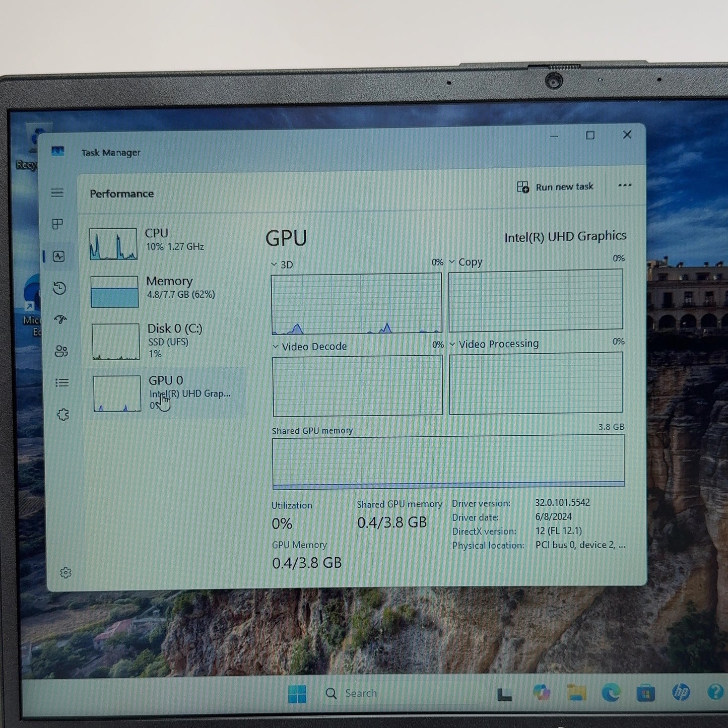Click the Shared GPU memory graph
Image resolution: width=728 pixels, height=728 pixels.
coord(448,462)
